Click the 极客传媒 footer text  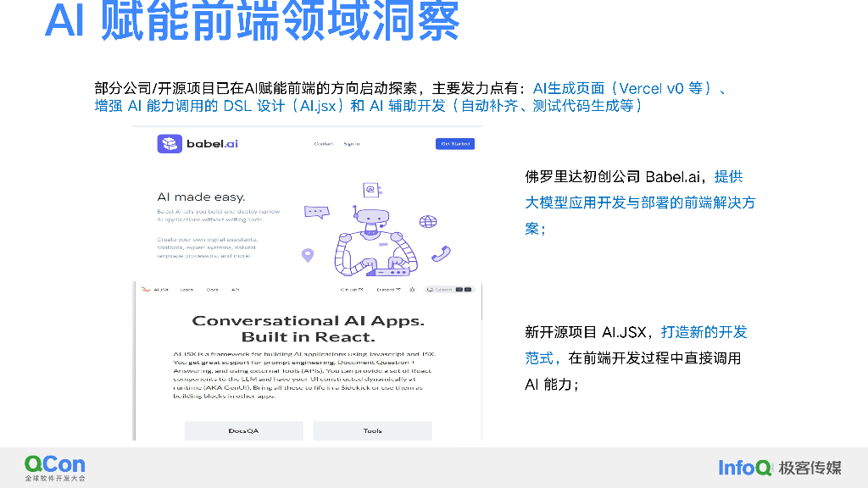pos(810,468)
